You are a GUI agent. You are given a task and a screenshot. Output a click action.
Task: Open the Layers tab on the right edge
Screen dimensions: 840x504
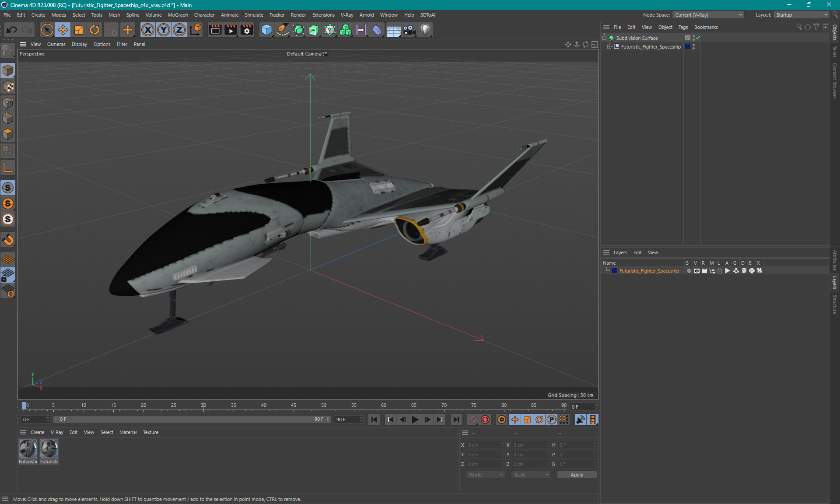(x=835, y=283)
